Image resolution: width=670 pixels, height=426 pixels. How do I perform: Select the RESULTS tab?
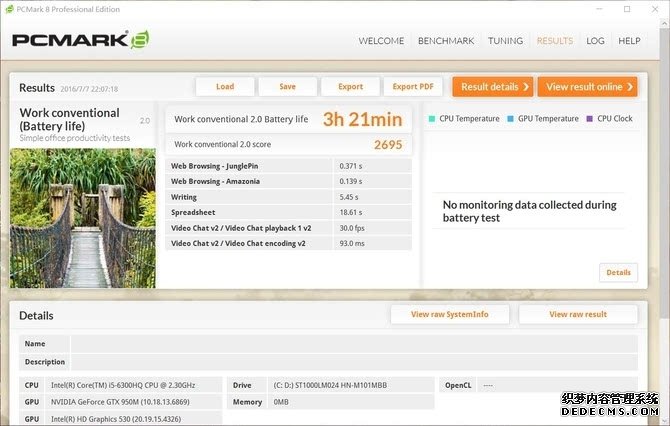click(x=555, y=41)
